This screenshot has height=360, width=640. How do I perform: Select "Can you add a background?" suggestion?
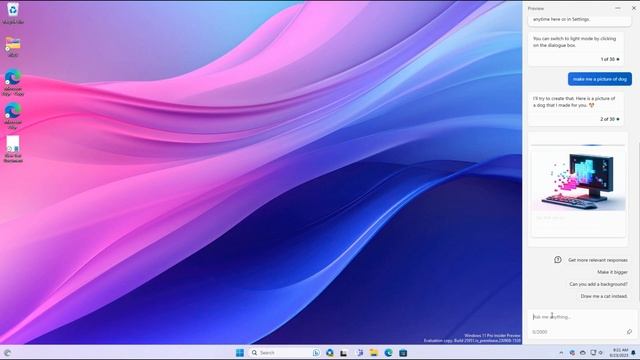click(x=598, y=284)
